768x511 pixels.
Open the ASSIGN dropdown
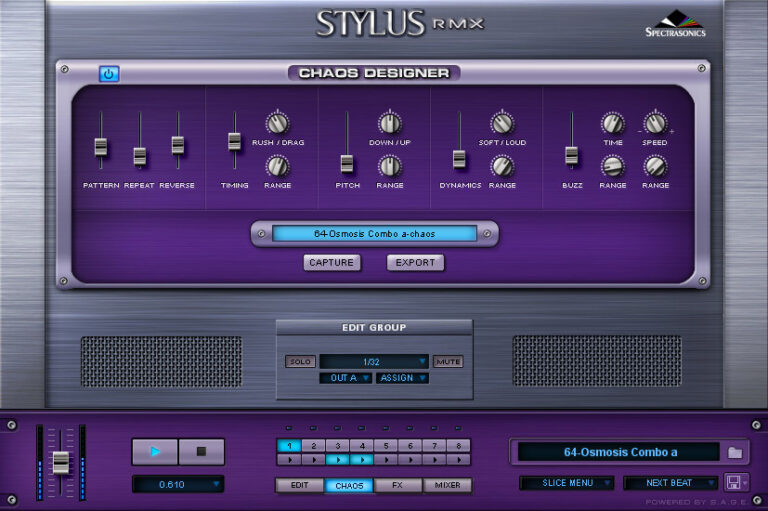click(402, 378)
